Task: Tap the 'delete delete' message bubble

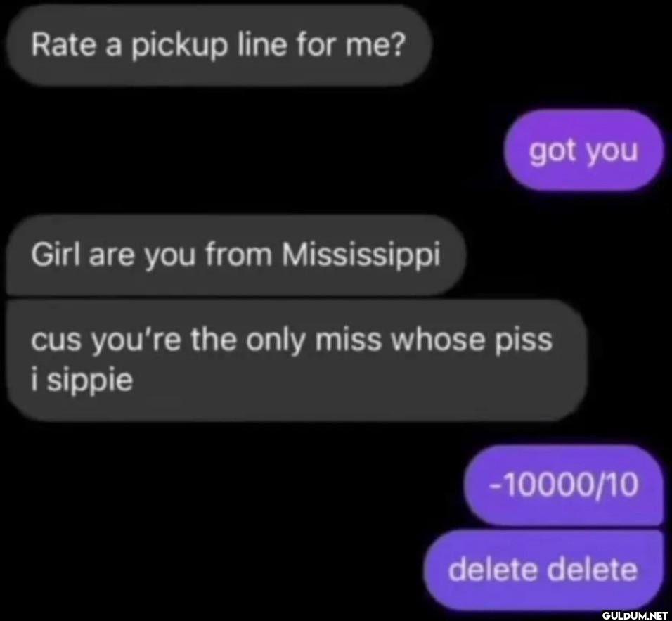Action: point(543,569)
